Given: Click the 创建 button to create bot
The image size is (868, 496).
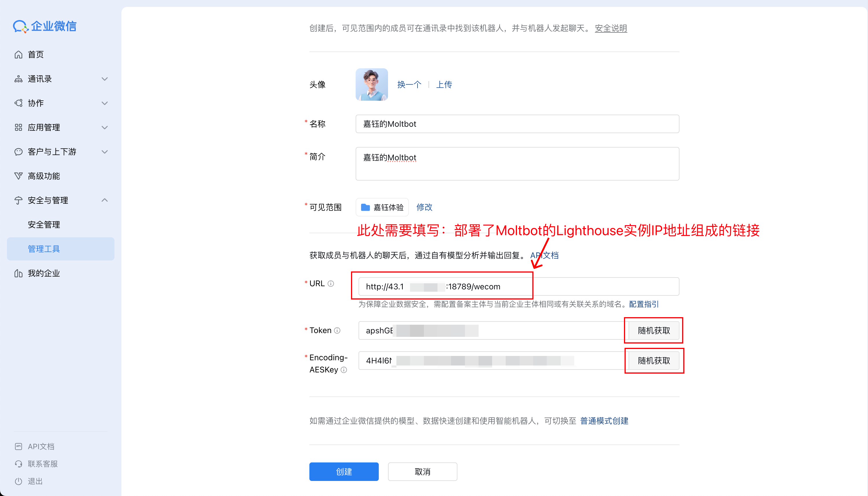Looking at the screenshot, I should tap(343, 471).
